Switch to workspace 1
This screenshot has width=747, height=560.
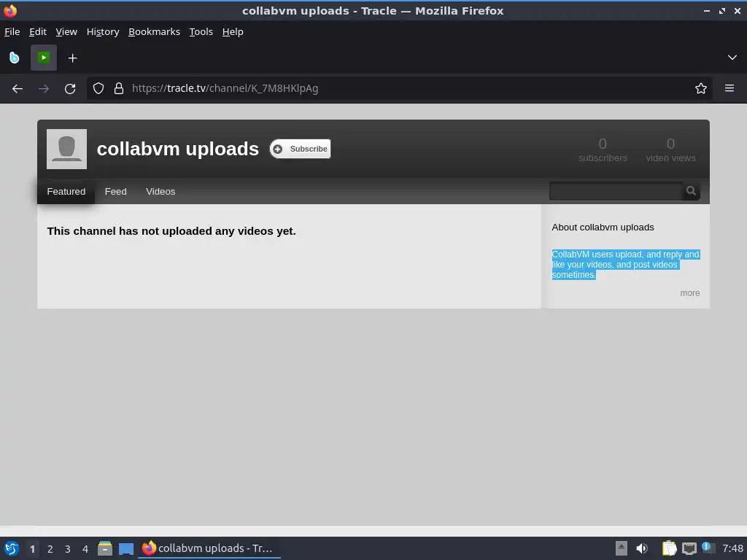pos(32,549)
